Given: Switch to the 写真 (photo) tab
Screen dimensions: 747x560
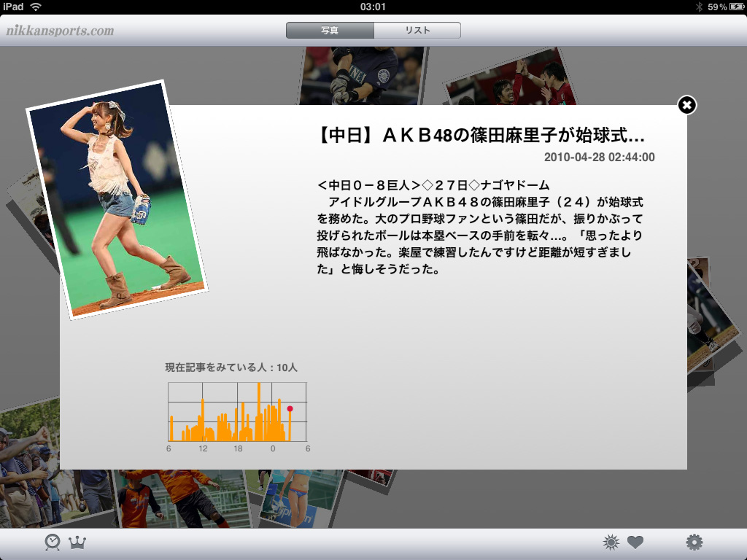Looking at the screenshot, I should (330, 31).
